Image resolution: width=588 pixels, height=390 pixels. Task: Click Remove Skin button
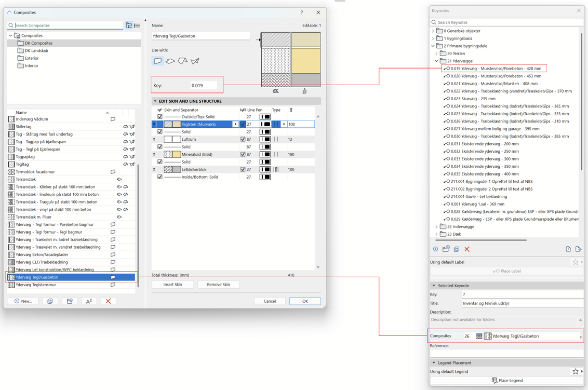219,285
